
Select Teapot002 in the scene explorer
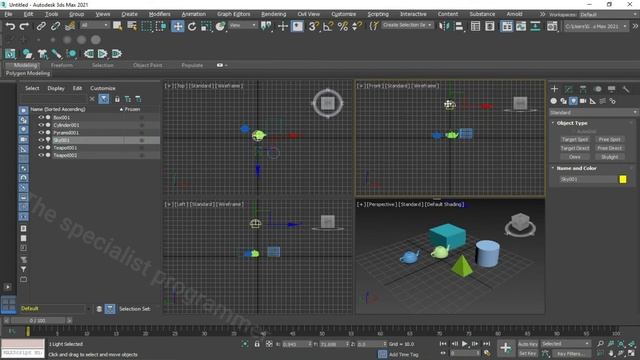pyautogui.click(x=65, y=156)
